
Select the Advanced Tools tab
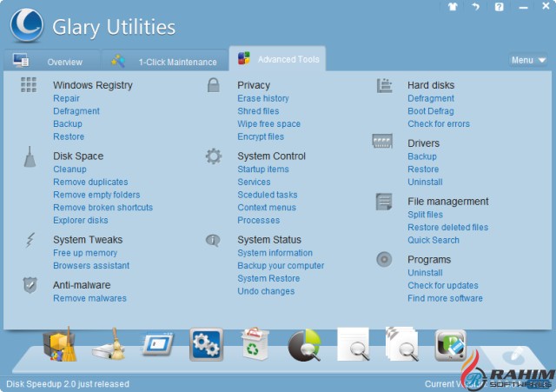tap(278, 59)
